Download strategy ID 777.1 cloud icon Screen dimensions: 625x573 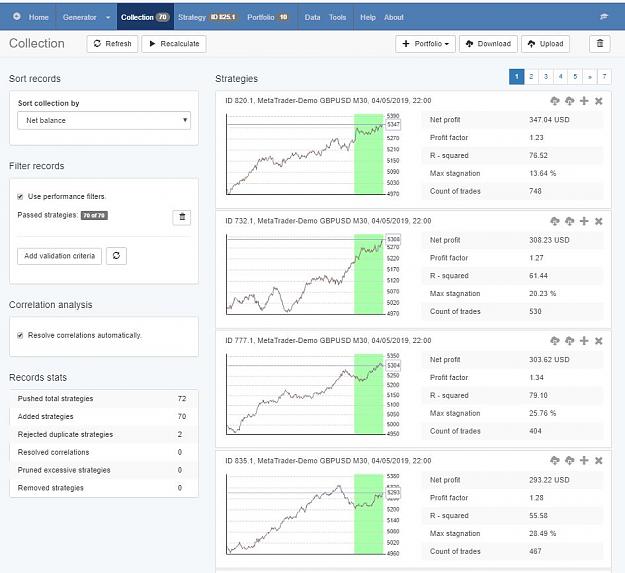click(x=555, y=341)
